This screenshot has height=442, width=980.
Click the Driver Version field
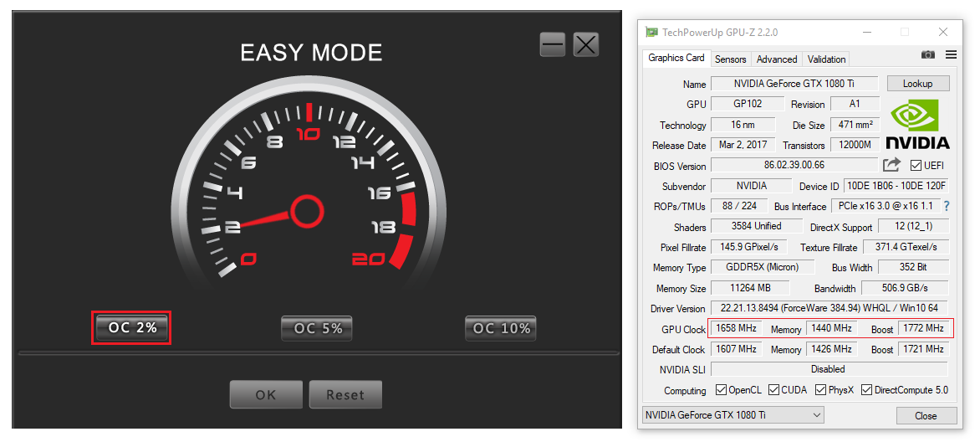coord(829,308)
